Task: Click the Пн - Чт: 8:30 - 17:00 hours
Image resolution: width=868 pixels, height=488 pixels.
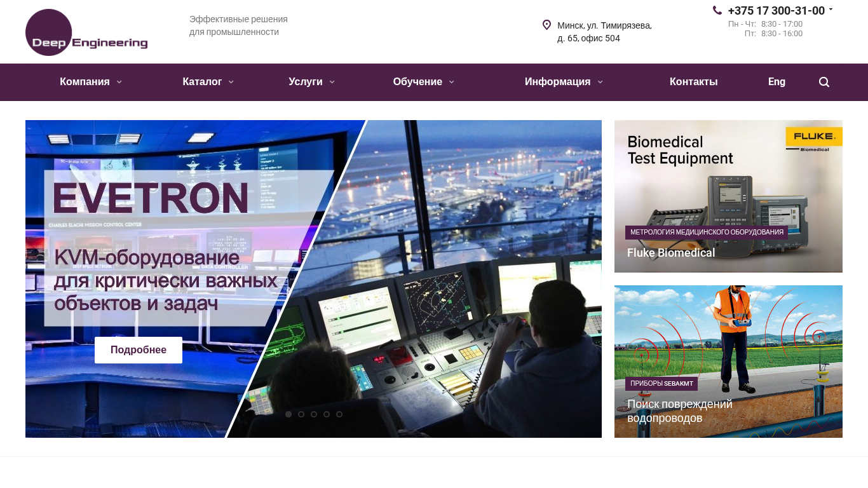Action: [x=765, y=24]
